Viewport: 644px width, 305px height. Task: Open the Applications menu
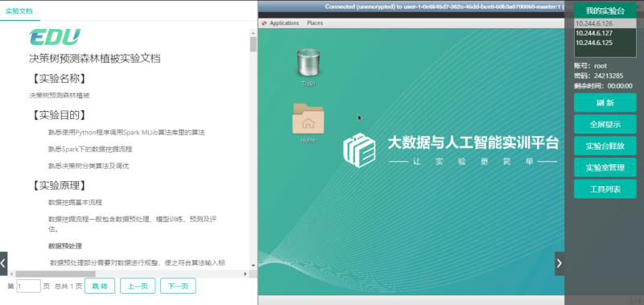click(x=284, y=23)
